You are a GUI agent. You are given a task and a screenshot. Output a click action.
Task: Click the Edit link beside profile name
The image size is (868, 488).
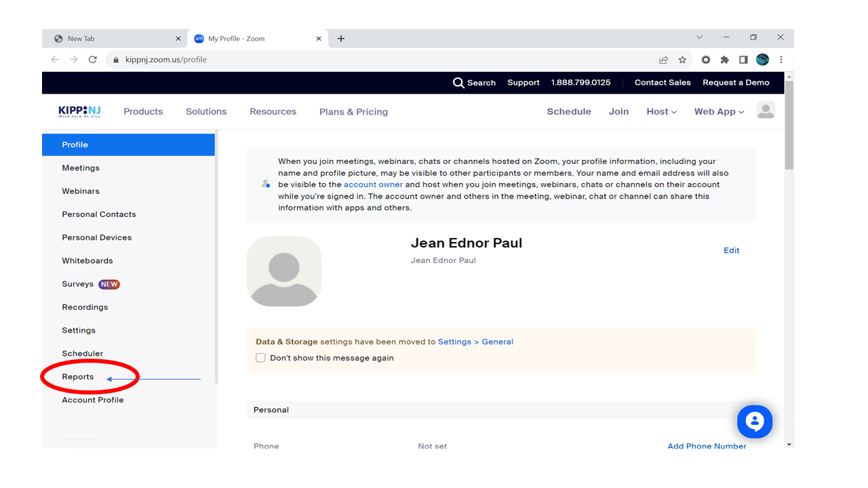pyautogui.click(x=731, y=251)
